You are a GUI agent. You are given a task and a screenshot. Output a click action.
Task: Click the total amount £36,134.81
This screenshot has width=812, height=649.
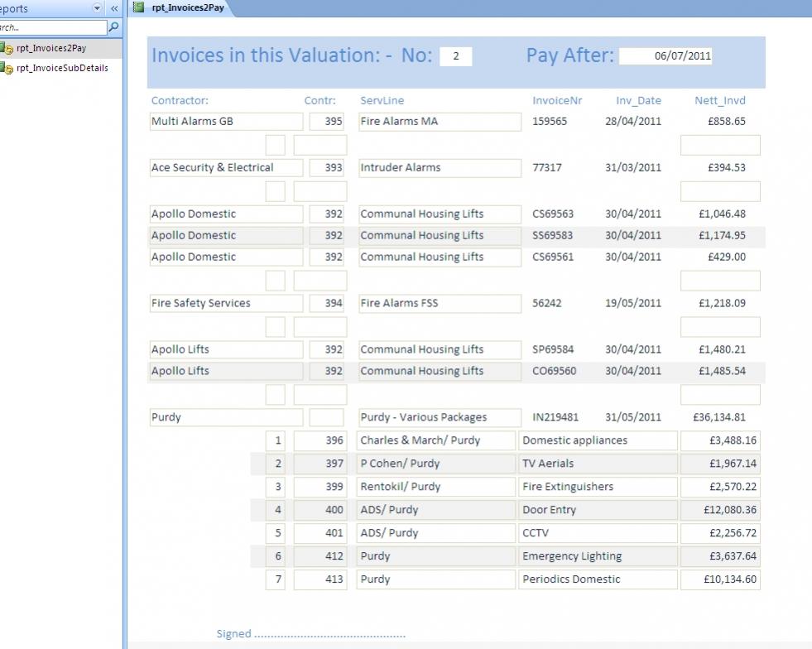tap(719, 417)
